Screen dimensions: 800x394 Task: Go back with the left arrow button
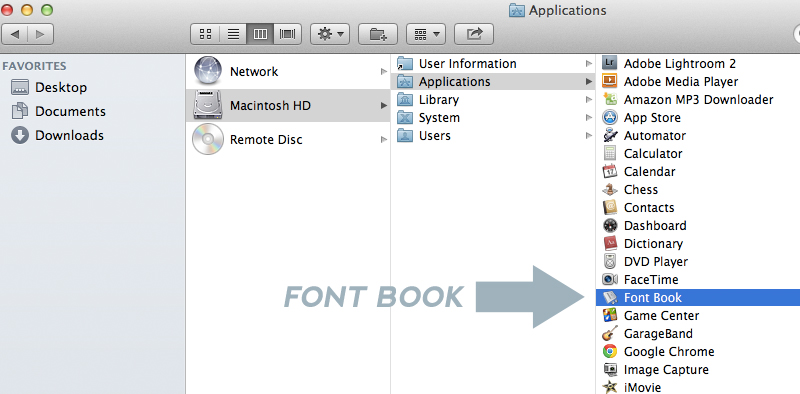(x=15, y=34)
